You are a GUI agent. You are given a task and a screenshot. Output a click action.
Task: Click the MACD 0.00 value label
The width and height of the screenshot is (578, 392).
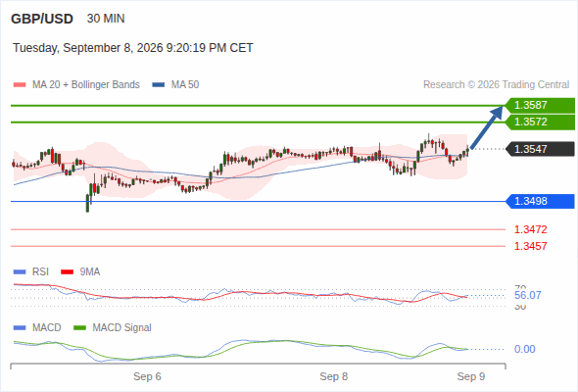point(524,349)
